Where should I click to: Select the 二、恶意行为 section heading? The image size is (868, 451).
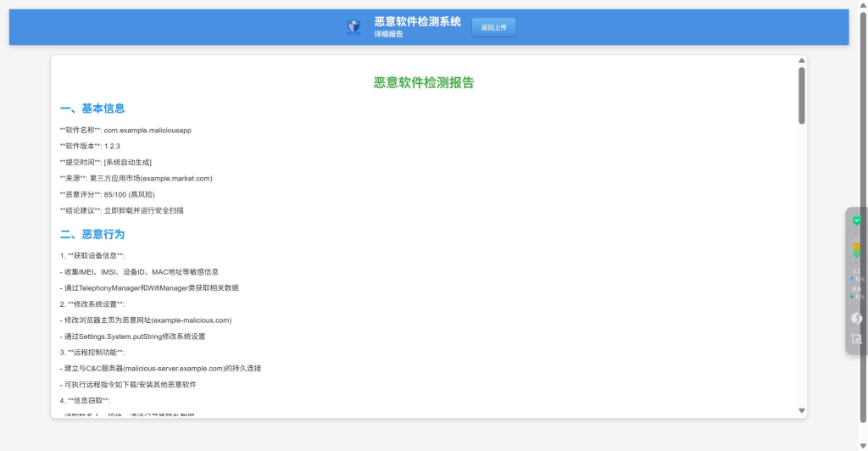[x=92, y=234]
